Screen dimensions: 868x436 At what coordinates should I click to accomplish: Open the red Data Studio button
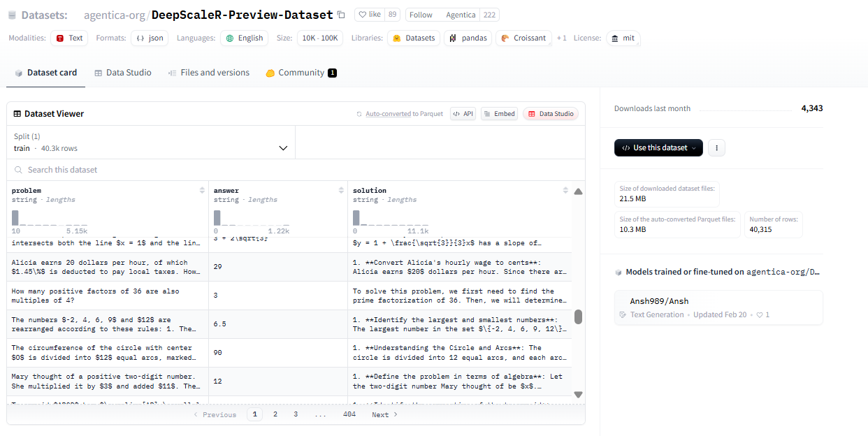pyautogui.click(x=551, y=114)
